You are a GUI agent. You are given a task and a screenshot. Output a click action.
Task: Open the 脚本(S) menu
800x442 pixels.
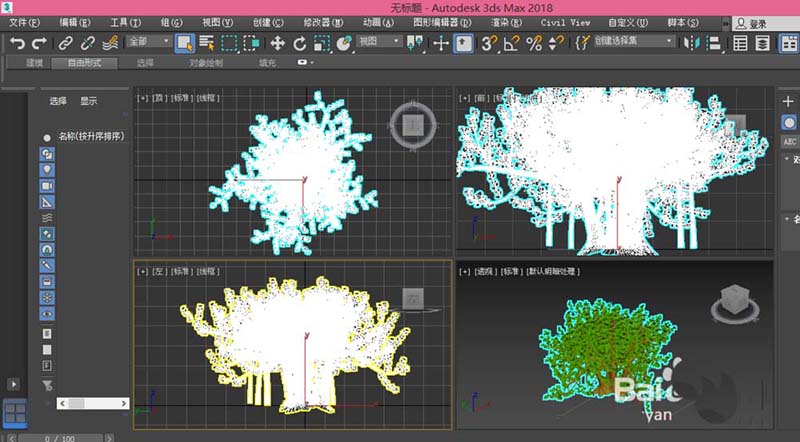pyautogui.click(x=683, y=22)
